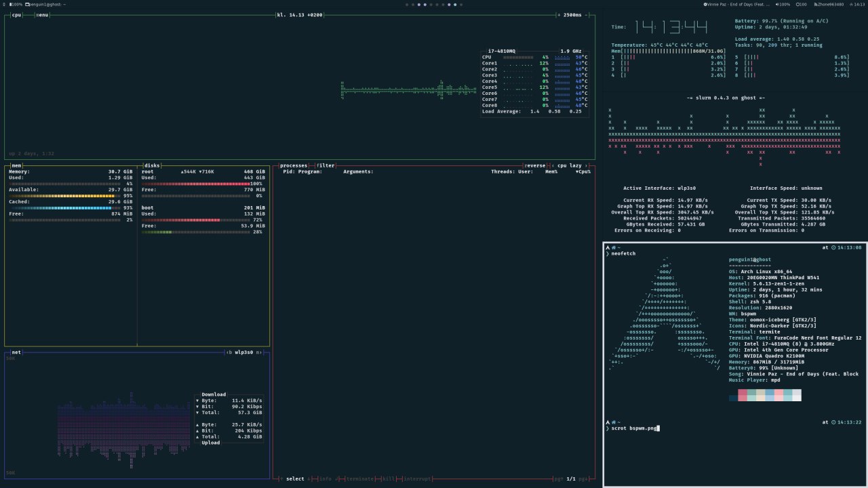
Task: Switch to previous sort column arrow
Action: [553, 165]
